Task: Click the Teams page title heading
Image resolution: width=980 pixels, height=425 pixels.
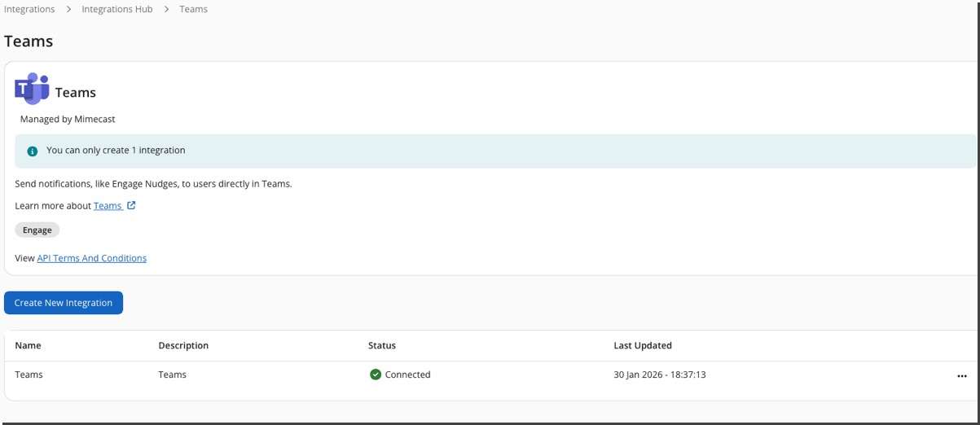Action: pos(29,42)
